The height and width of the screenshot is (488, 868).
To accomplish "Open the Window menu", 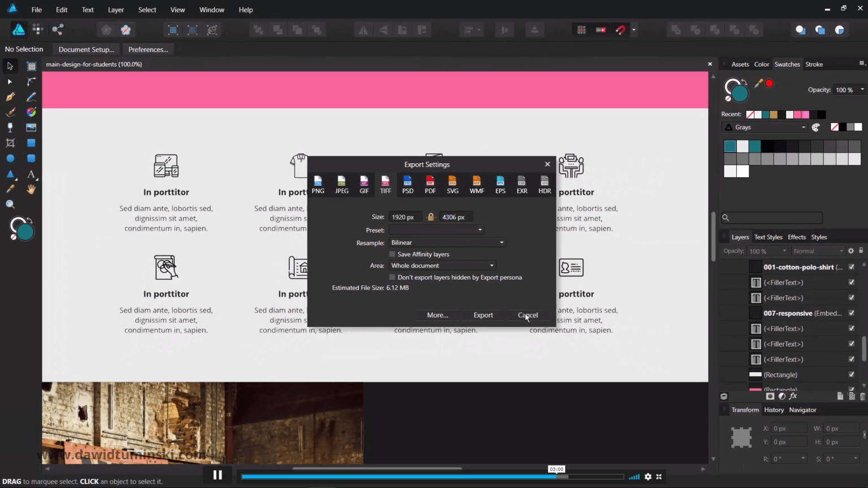I will pyautogui.click(x=212, y=10).
